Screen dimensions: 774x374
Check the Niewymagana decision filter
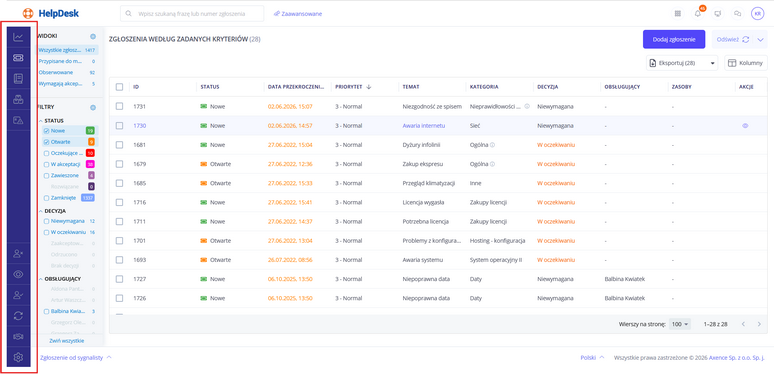click(46, 221)
